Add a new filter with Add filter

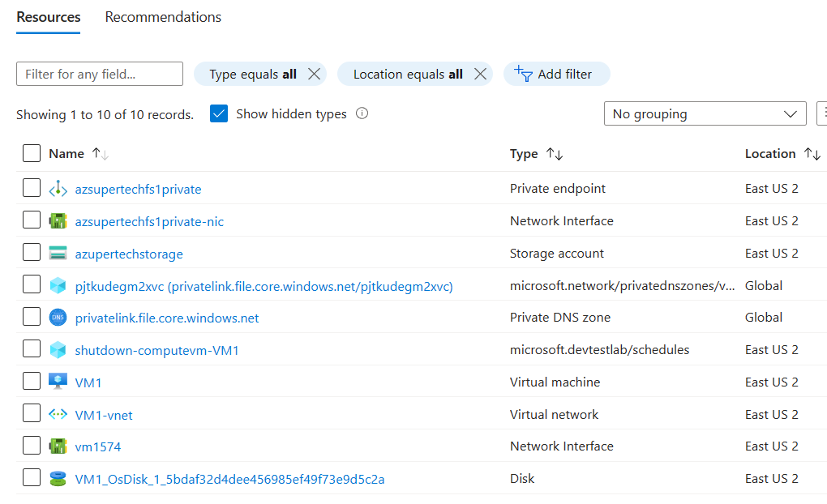coord(556,74)
